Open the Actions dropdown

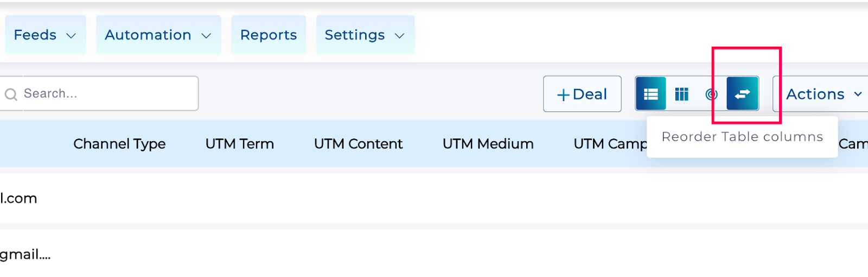pos(821,94)
